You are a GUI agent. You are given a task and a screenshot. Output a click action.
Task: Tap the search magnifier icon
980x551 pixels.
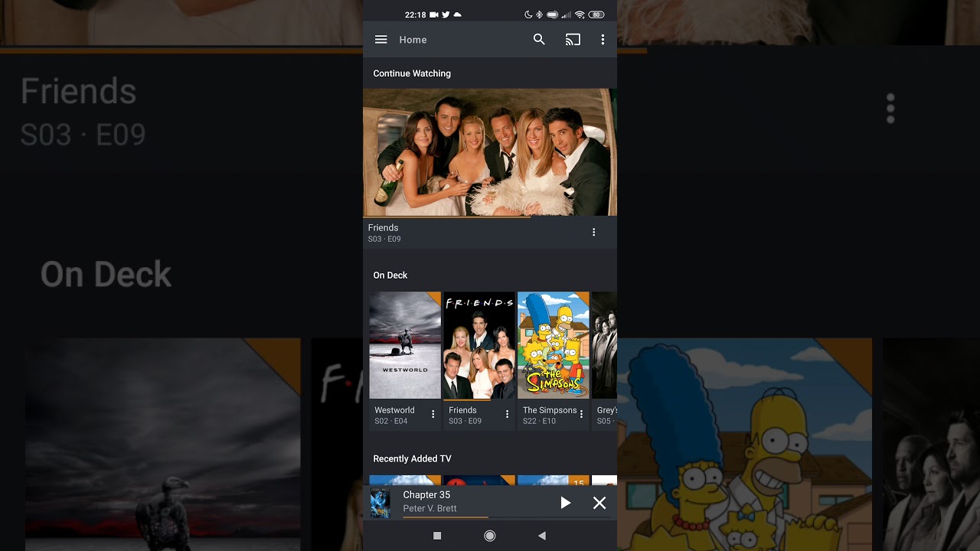pyautogui.click(x=539, y=40)
